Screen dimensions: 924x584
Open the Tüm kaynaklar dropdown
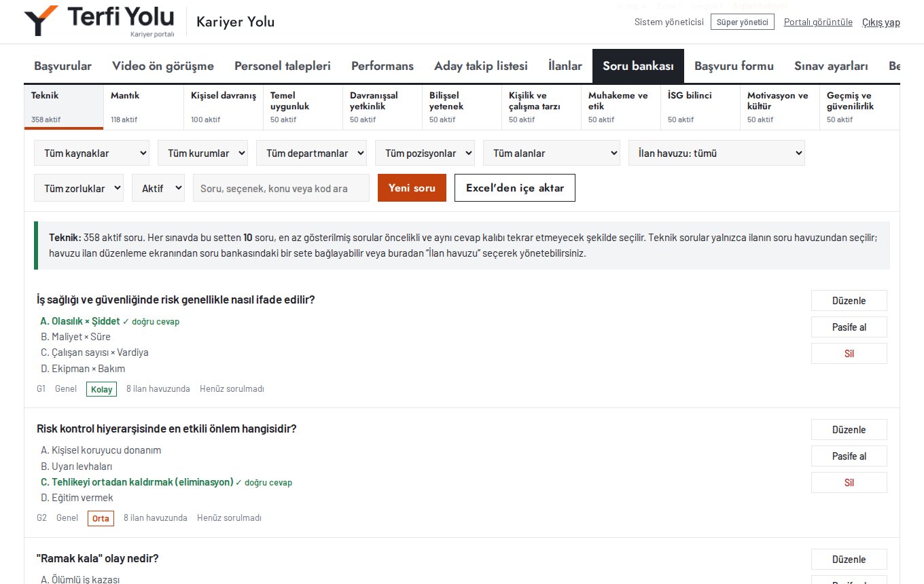92,153
